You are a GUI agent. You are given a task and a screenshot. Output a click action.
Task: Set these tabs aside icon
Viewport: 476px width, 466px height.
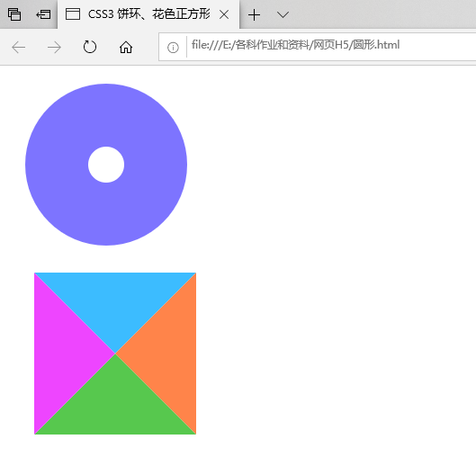(x=43, y=14)
